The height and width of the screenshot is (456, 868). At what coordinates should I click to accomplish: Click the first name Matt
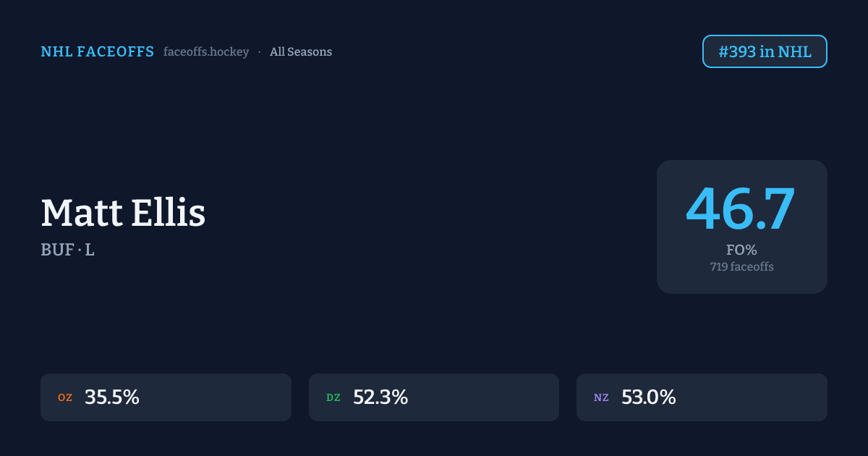pos(81,214)
